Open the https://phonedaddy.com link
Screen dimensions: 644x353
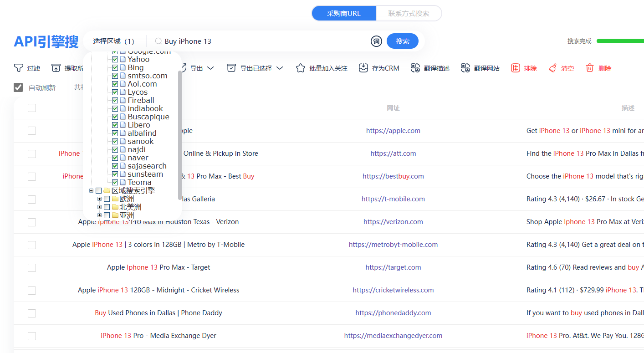[393, 313]
